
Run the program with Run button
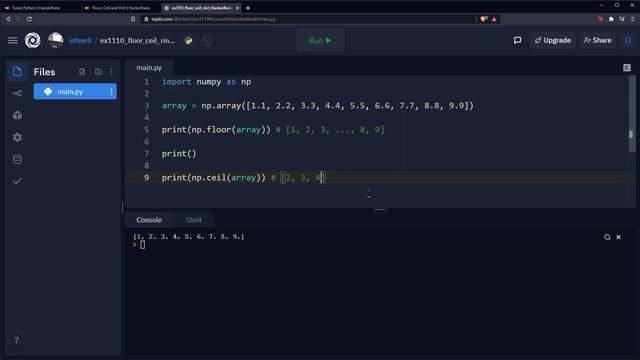[320, 40]
